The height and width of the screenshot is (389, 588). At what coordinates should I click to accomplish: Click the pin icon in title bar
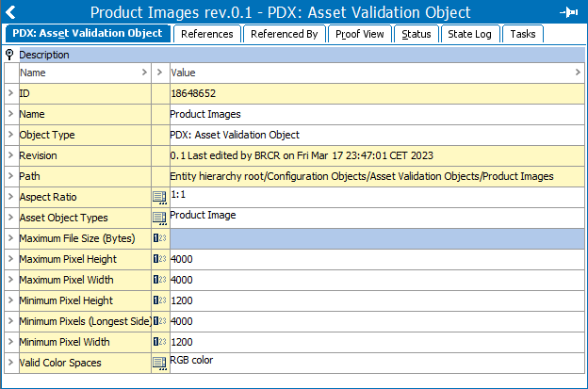coord(568,12)
